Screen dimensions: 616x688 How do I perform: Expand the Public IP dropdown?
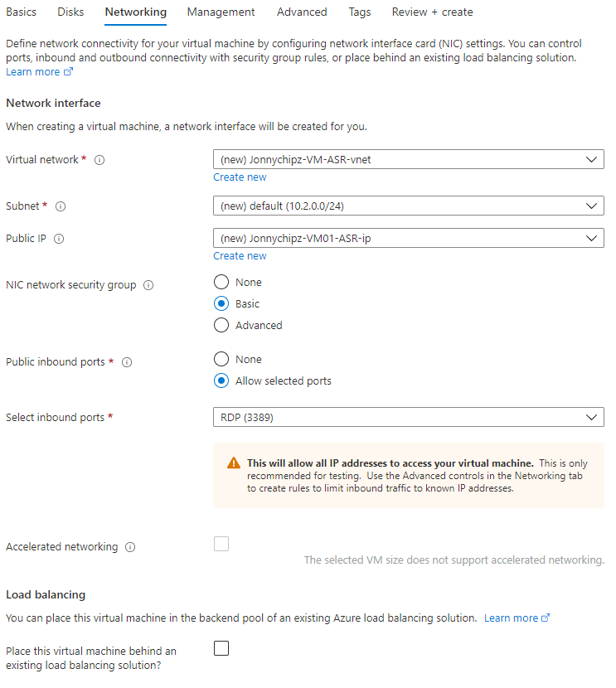[408, 239]
